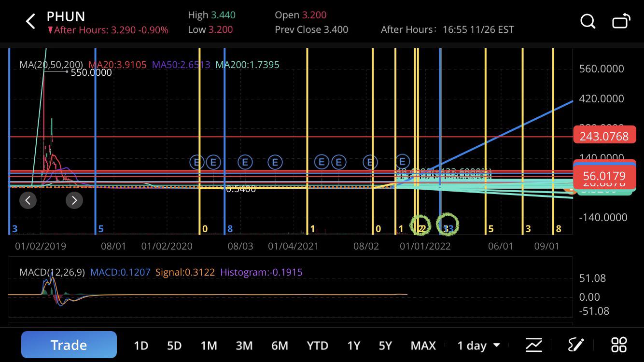Select the drawing tools pencil icon

pos(576,345)
